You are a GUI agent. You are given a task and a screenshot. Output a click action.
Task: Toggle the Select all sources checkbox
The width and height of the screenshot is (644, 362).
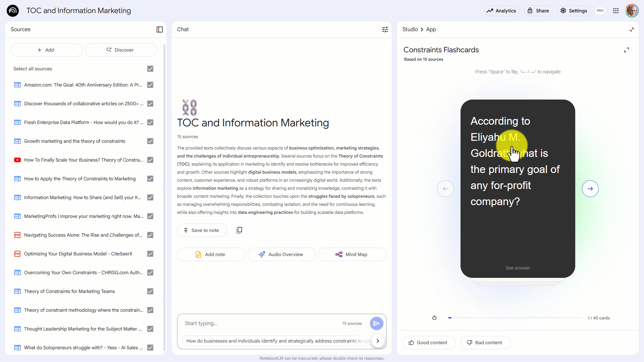point(150,69)
